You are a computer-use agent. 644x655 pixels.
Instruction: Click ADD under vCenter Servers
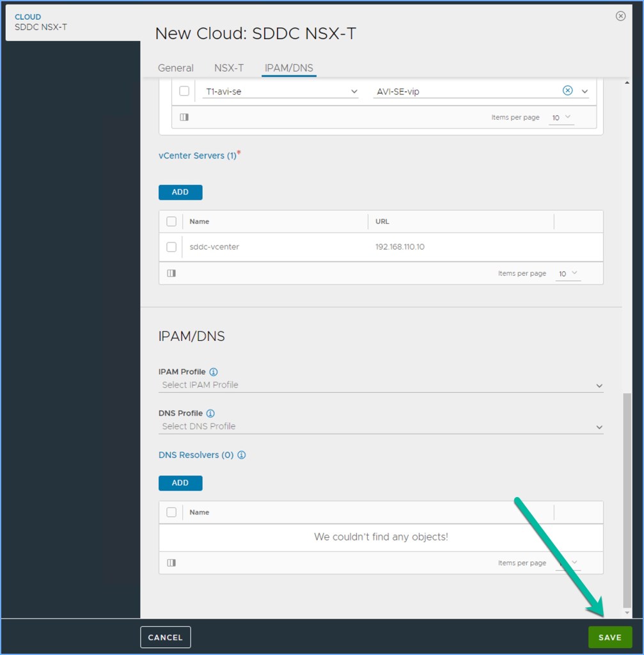click(x=180, y=192)
